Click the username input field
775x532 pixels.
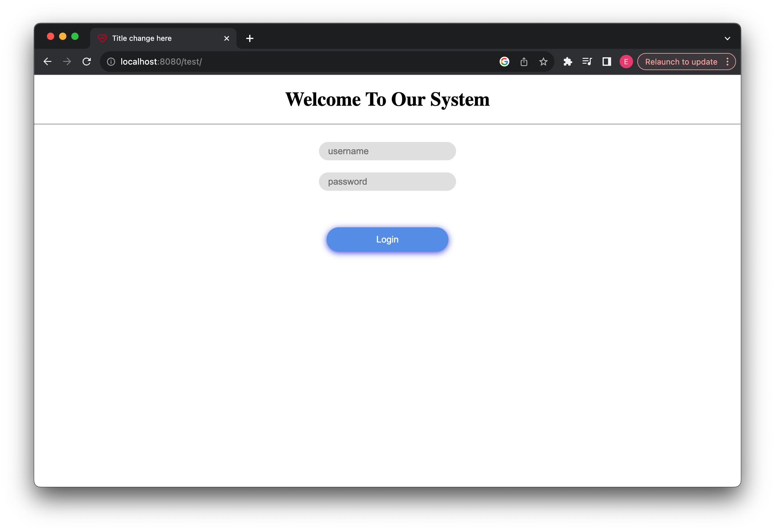click(x=387, y=151)
